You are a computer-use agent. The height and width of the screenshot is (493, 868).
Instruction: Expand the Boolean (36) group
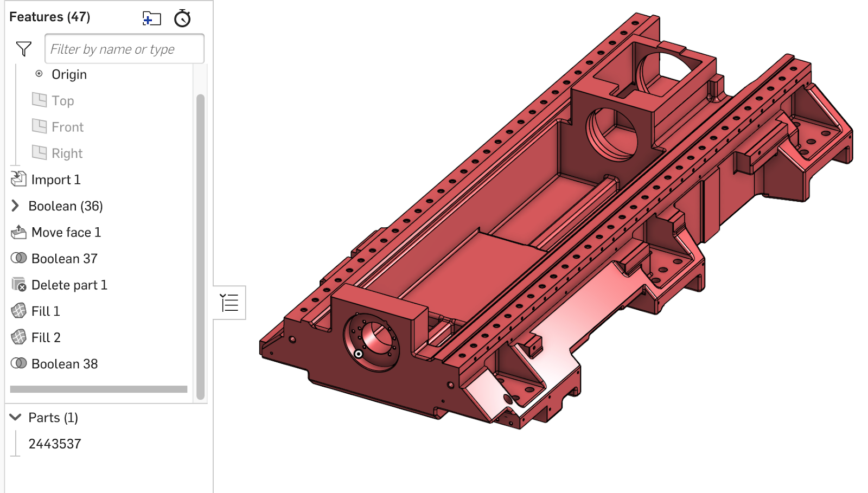click(15, 206)
